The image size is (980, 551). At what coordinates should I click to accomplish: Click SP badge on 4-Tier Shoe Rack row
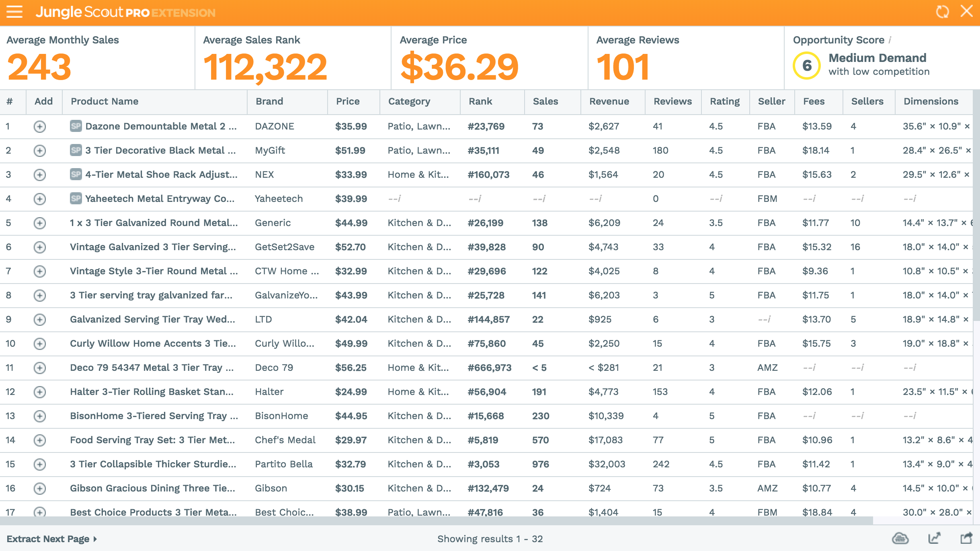(76, 174)
